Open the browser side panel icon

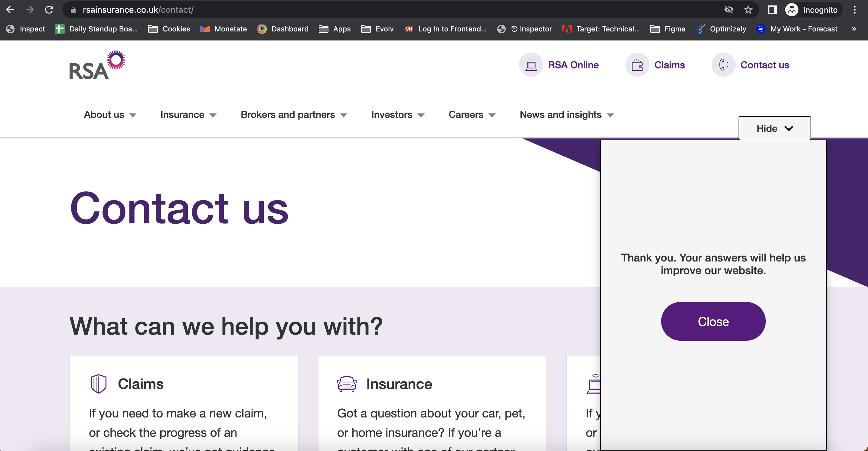[772, 10]
